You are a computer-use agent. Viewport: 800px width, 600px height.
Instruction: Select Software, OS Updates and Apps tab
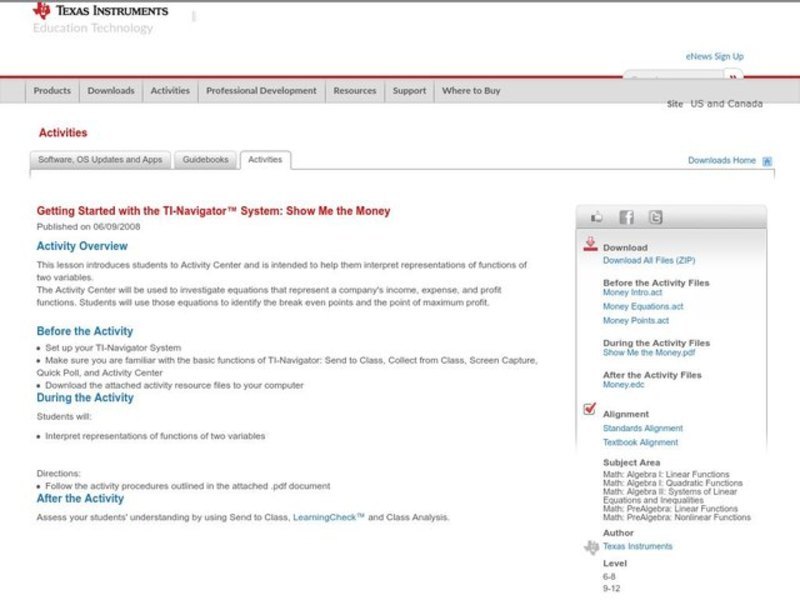tap(100, 160)
